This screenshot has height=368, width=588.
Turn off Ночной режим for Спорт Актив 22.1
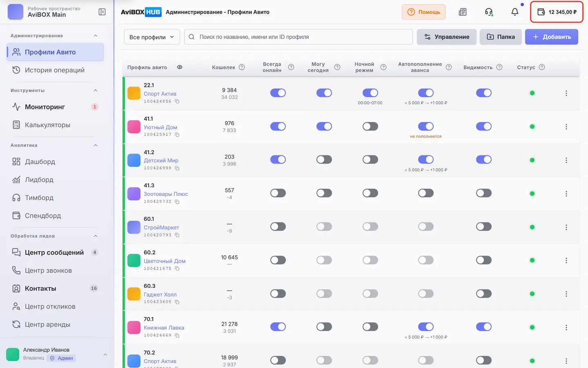click(370, 93)
